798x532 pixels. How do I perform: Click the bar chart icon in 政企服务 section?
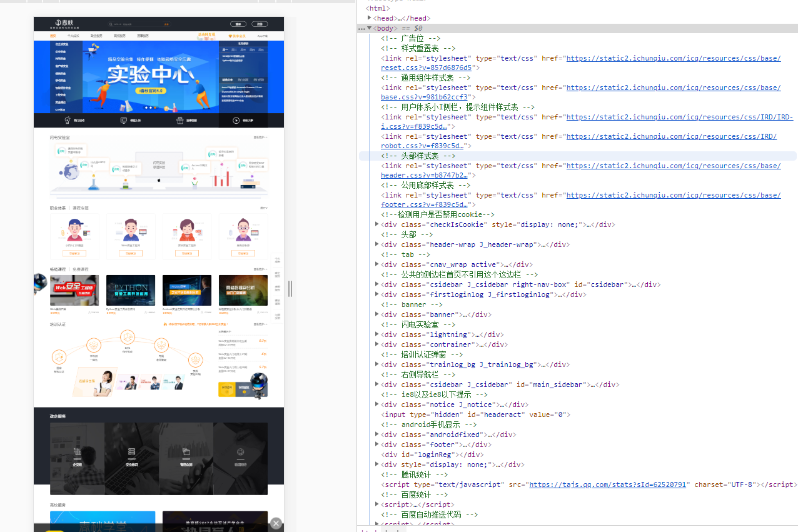pos(78,452)
